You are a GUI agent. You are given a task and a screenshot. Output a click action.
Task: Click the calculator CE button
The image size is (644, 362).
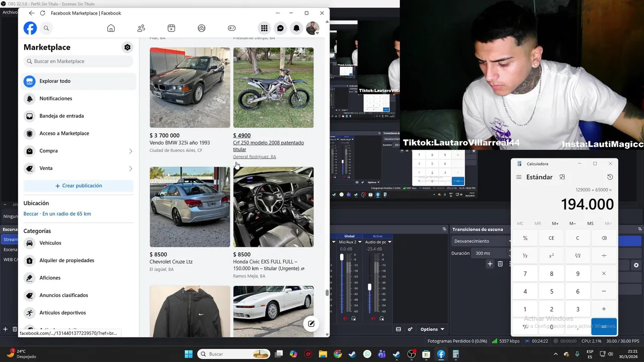[x=551, y=238]
